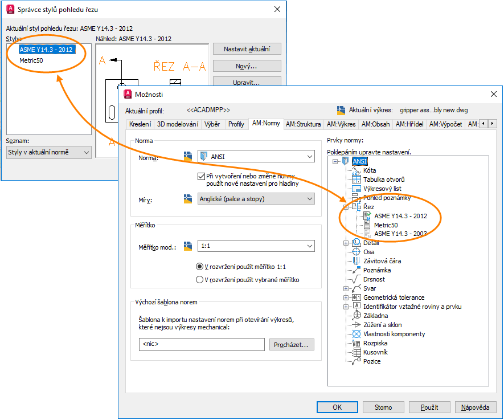Click the Základna datum target icon
The width and height of the screenshot is (504, 420).
click(356, 316)
